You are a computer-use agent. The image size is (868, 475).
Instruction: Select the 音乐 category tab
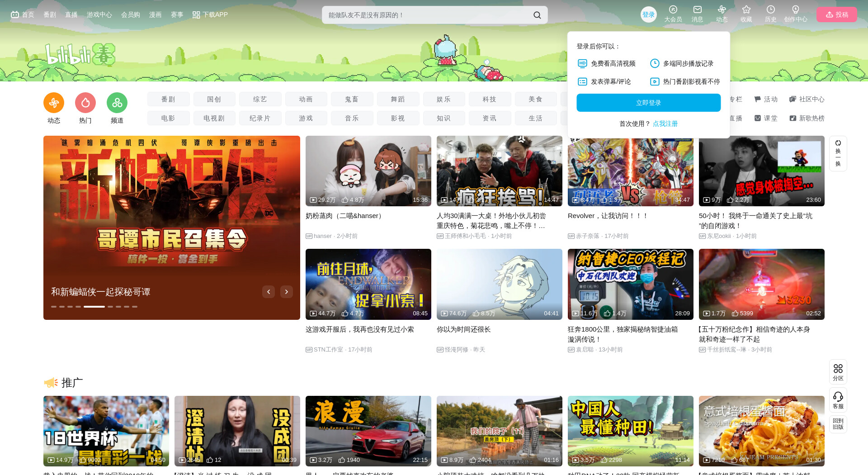tap(352, 118)
